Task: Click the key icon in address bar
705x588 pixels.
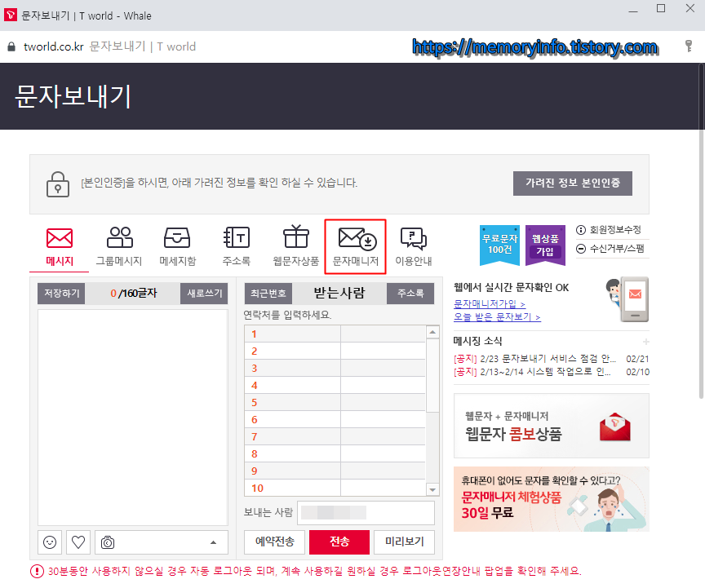Action: 689,46
